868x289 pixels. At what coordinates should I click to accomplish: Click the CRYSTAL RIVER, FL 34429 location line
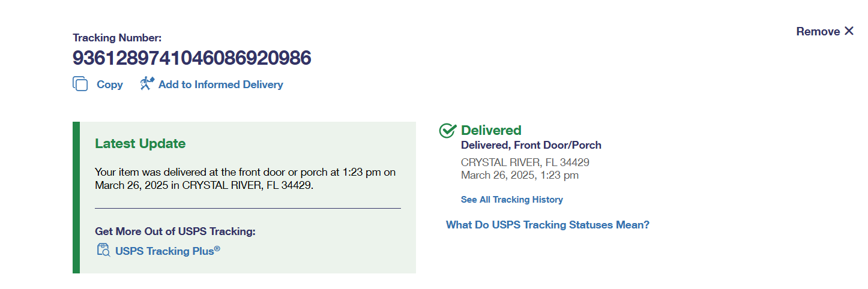(x=525, y=162)
